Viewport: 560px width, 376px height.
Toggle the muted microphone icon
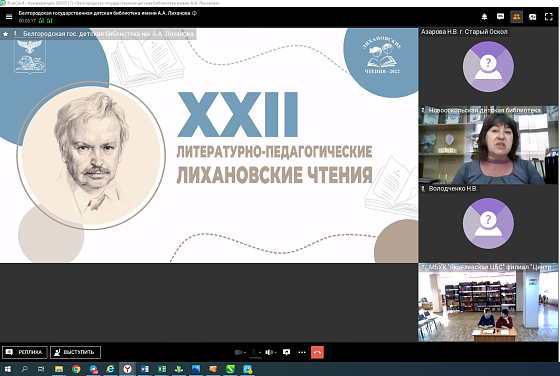(254, 352)
